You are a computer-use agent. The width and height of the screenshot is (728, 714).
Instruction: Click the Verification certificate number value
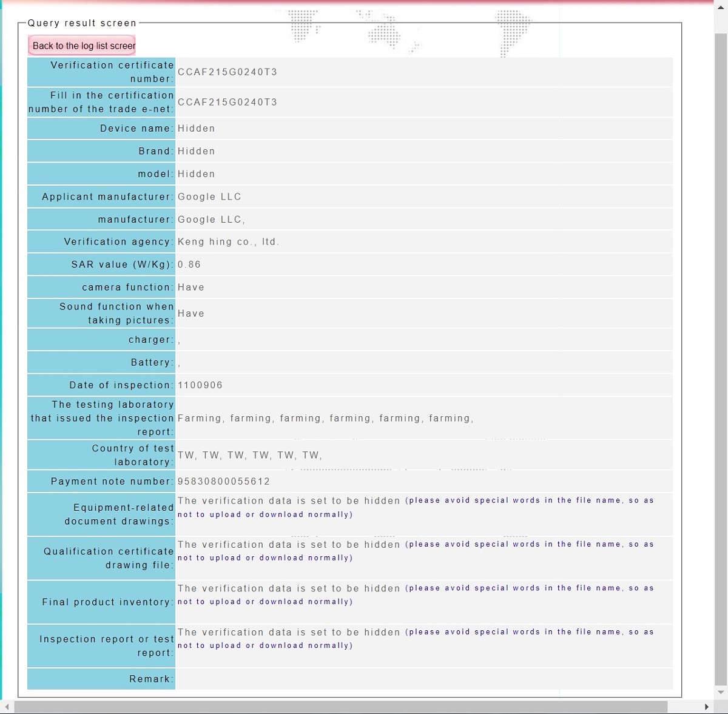(x=227, y=72)
